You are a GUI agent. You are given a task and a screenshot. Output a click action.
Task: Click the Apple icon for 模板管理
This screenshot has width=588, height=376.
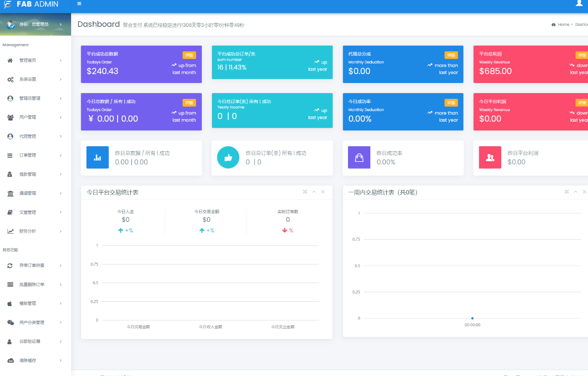pyautogui.click(x=10, y=304)
